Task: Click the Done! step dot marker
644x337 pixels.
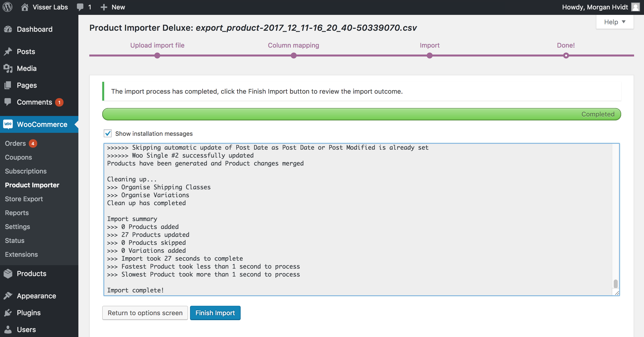Action: click(566, 56)
